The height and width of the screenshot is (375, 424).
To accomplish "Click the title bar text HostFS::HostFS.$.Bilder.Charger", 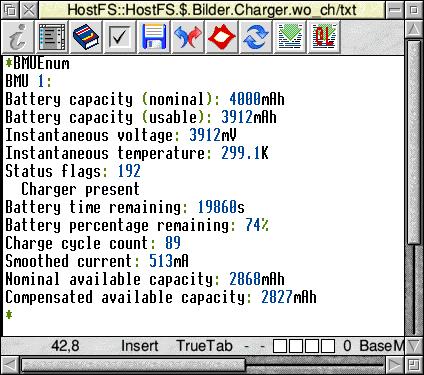I will (x=180, y=10).
